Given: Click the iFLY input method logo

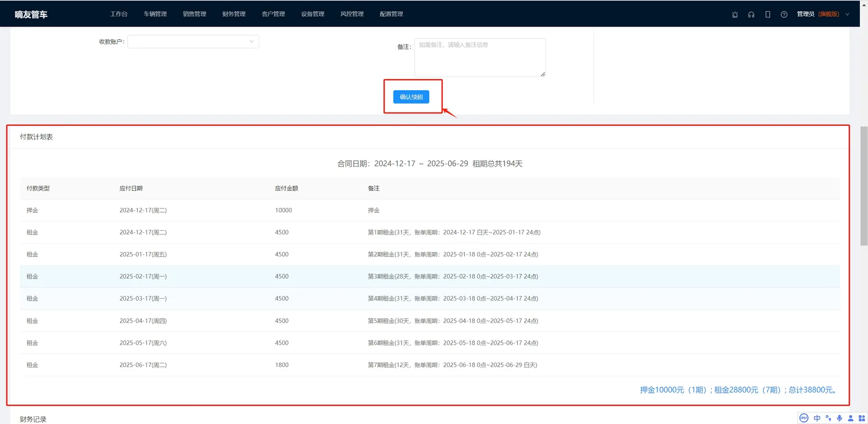Looking at the screenshot, I should (804, 418).
